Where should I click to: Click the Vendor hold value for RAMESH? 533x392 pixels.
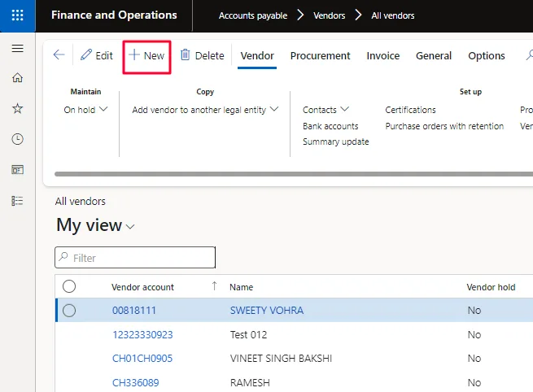(474, 383)
